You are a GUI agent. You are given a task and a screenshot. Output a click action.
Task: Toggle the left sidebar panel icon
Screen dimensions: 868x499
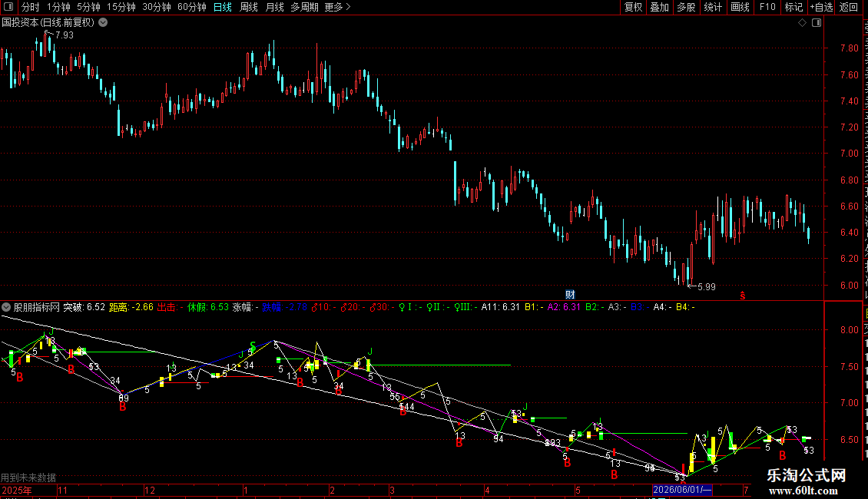pyautogui.click(x=8, y=7)
